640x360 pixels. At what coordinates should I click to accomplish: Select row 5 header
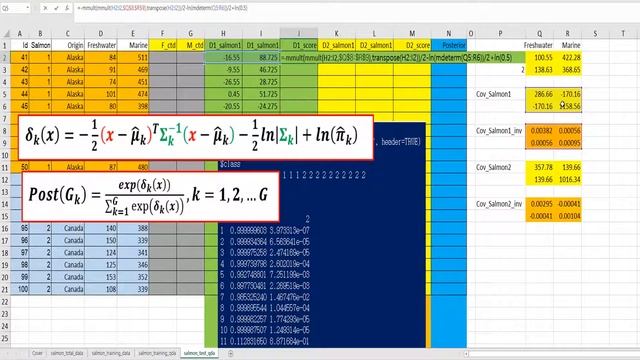coord(5,94)
